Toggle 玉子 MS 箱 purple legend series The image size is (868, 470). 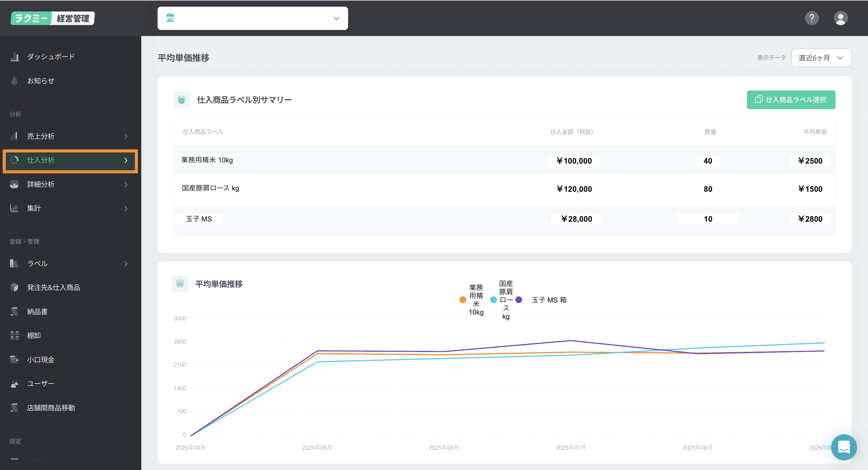519,300
